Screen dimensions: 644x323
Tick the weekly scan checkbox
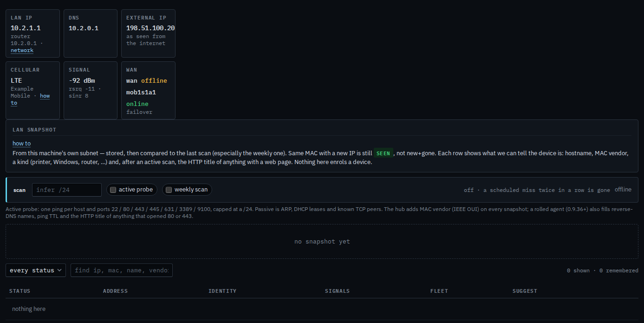click(169, 190)
